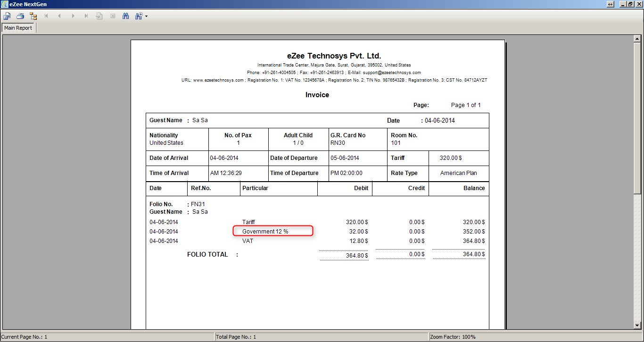Click the Go to Page icon
Screen dimensions: 644x342
click(99, 16)
